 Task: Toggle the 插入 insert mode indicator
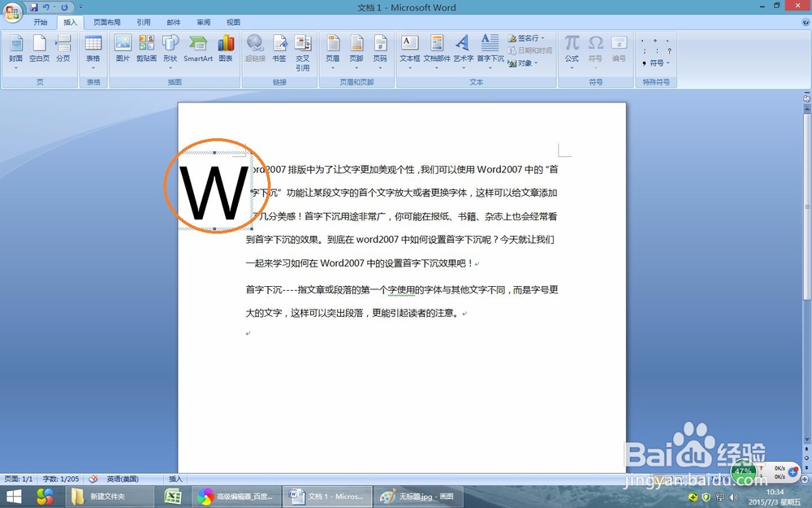175,479
